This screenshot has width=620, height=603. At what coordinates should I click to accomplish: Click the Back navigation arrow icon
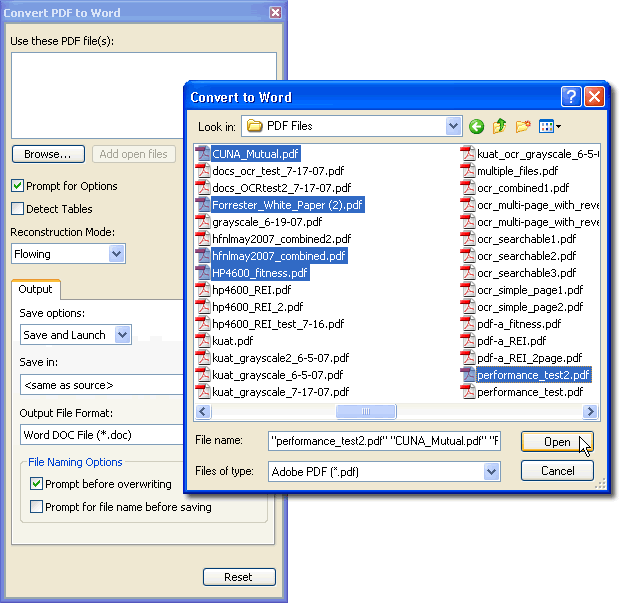click(477, 126)
